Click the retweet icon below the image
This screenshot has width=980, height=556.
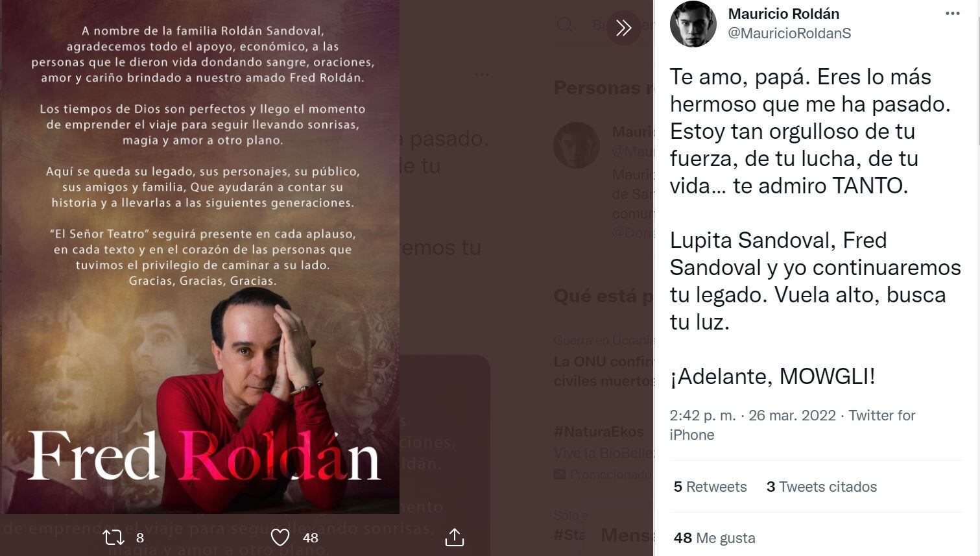click(114, 537)
